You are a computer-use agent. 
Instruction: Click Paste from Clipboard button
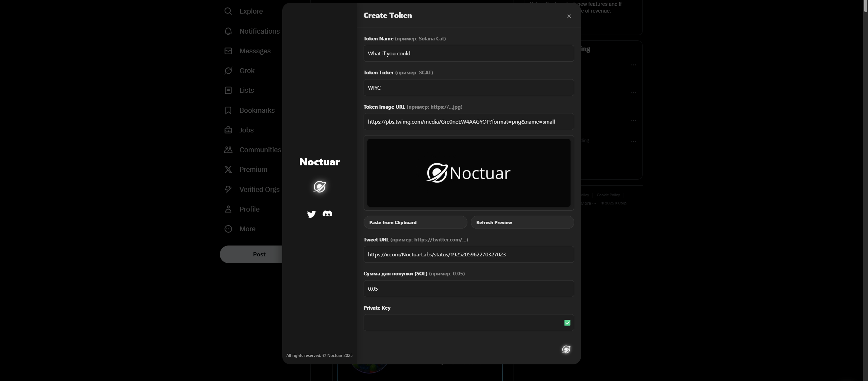click(x=415, y=222)
